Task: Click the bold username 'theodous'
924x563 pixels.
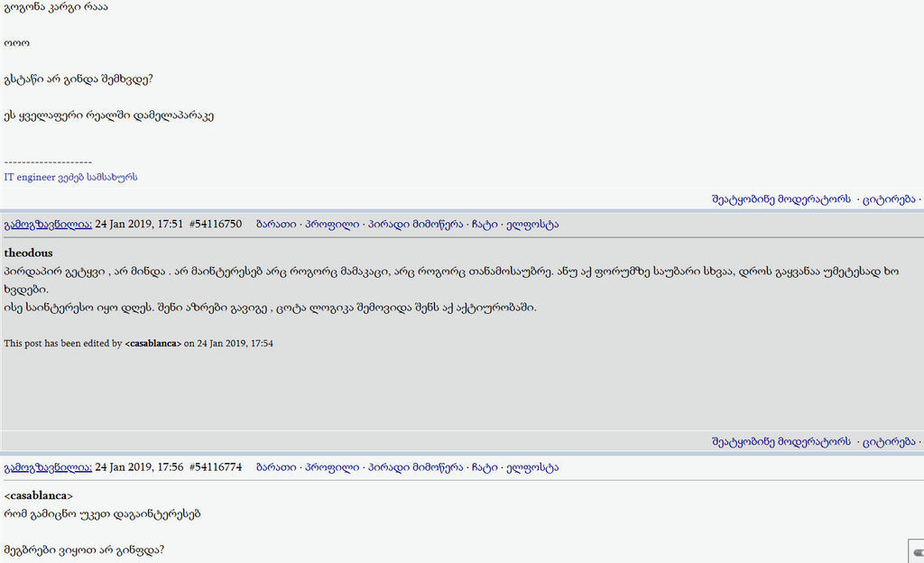Action: click(28, 254)
